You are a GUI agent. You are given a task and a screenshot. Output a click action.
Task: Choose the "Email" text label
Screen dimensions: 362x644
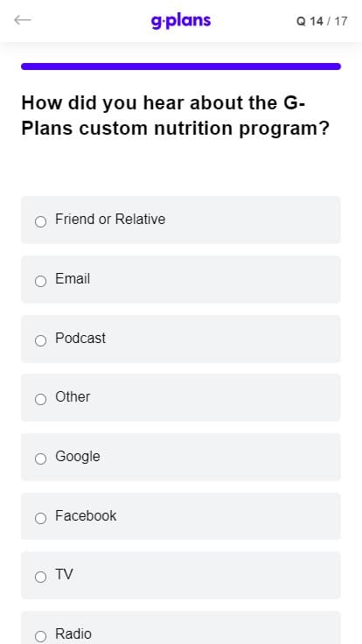[x=73, y=279]
